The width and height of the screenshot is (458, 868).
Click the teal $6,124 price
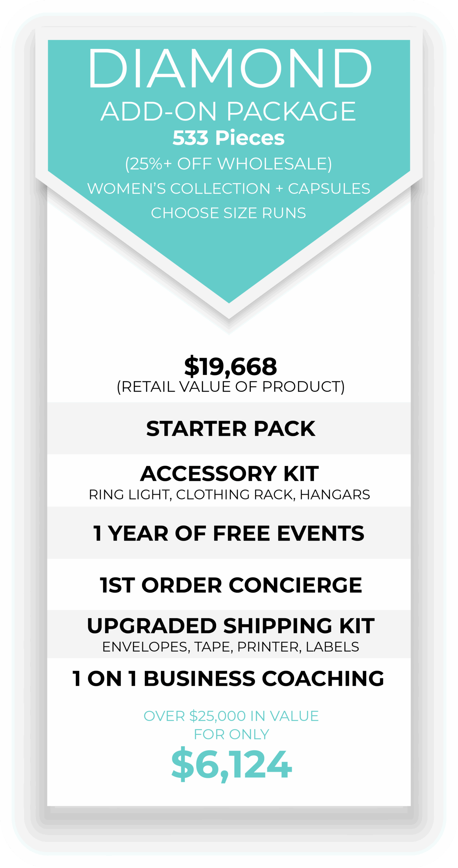pos(231,765)
